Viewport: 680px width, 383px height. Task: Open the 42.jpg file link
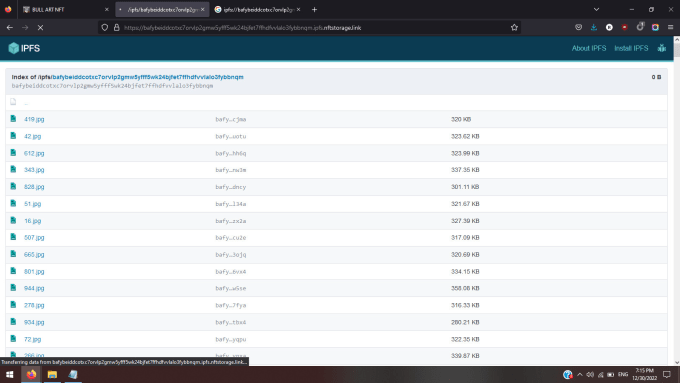tap(33, 136)
